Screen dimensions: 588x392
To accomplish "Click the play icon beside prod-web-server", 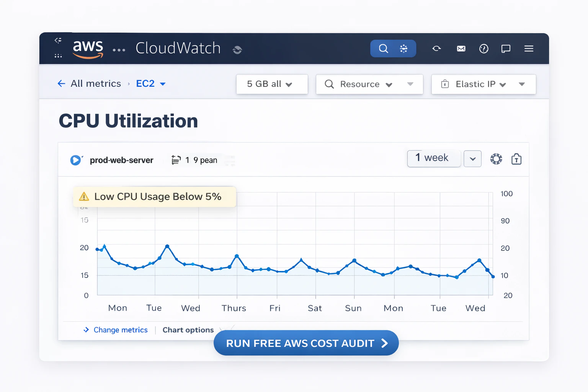I will tap(76, 160).
